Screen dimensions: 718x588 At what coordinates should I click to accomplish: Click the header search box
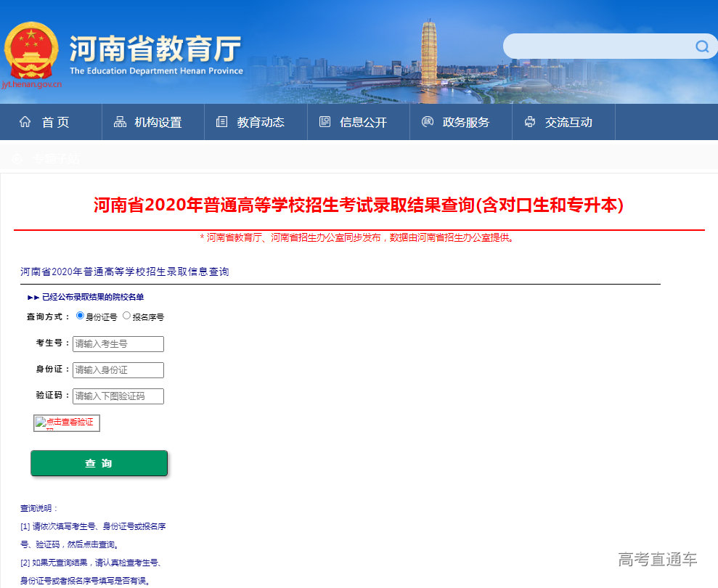click(603, 46)
